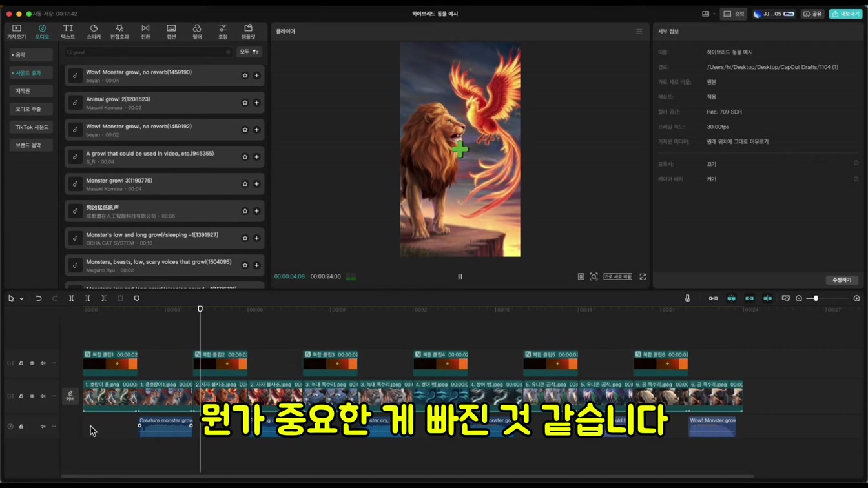Enter fullscreen preview in the player
Viewport: 868px width, 488px height.
(x=643, y=276)
